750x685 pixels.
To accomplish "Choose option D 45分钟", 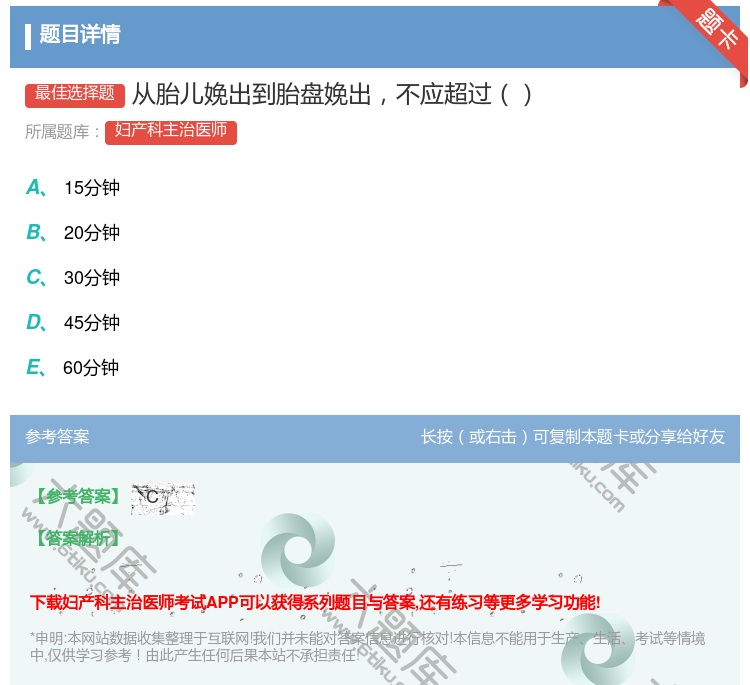I will 73,322.
